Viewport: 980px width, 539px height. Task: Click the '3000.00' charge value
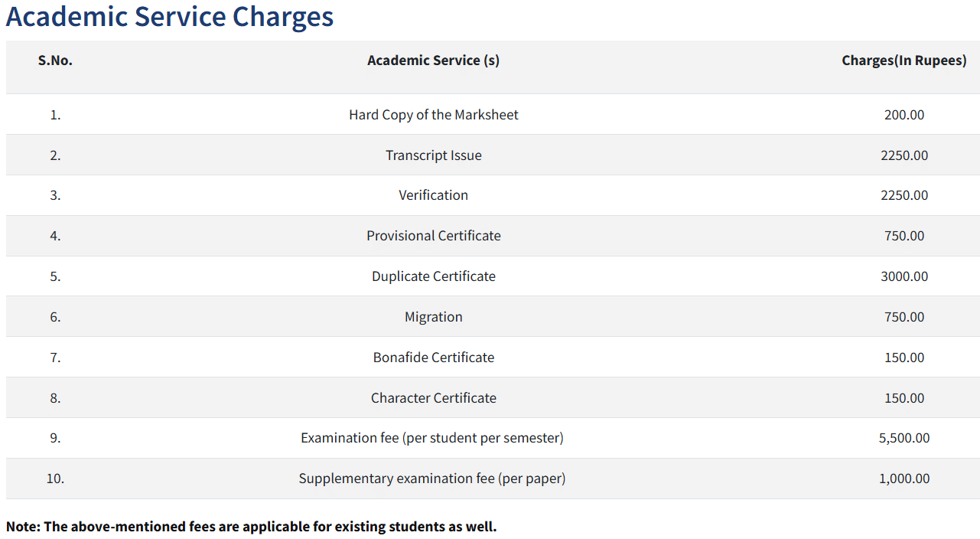pos(904,276)
